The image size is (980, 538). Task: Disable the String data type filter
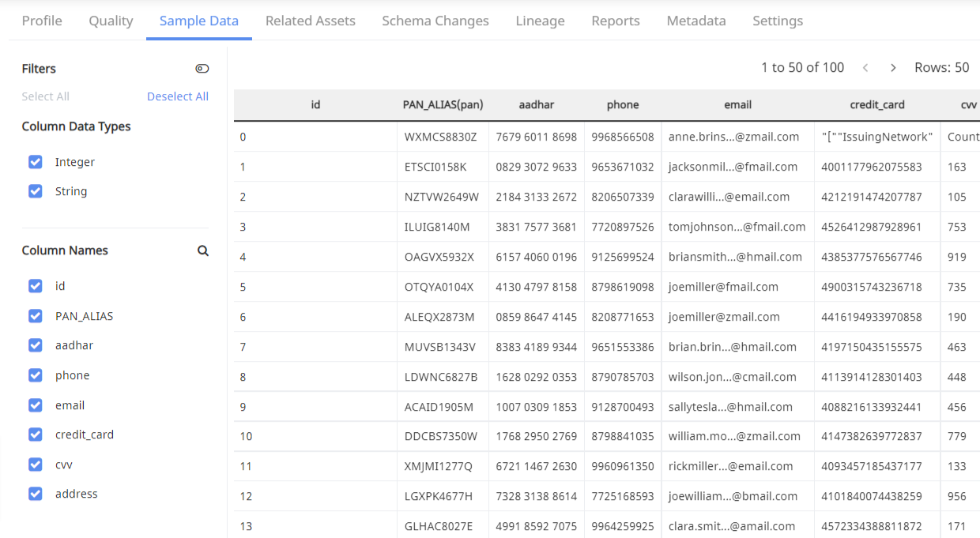pos(35,190)
